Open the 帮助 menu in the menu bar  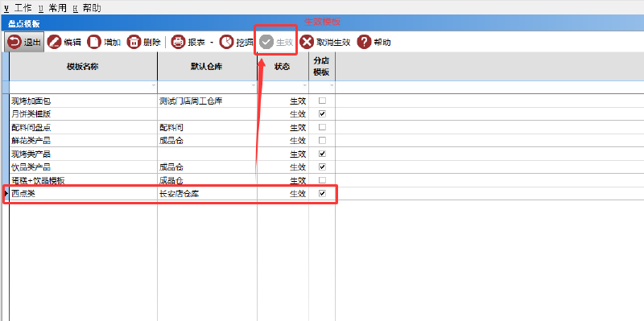coord(87,8)
